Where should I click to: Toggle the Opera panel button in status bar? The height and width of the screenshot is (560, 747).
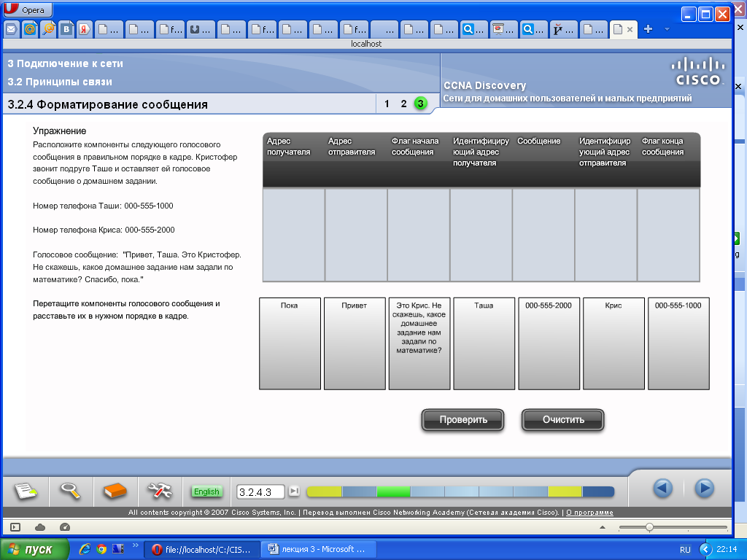click(15, 527)
